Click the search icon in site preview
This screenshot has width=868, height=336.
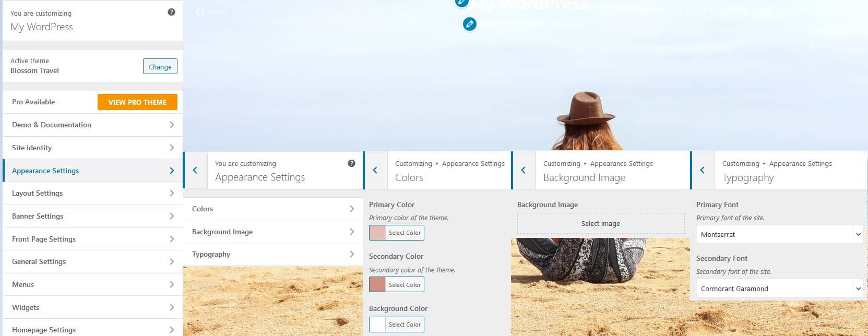point(200,11)
